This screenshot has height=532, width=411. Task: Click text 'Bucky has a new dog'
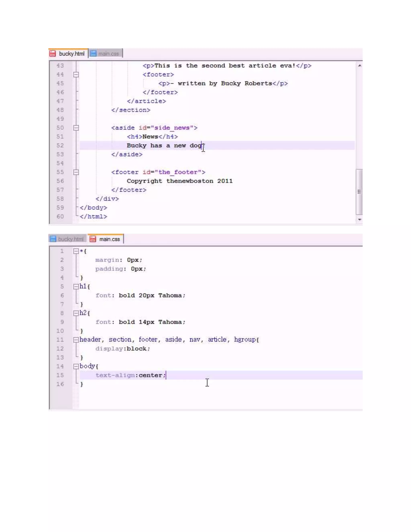pos(164,146)
